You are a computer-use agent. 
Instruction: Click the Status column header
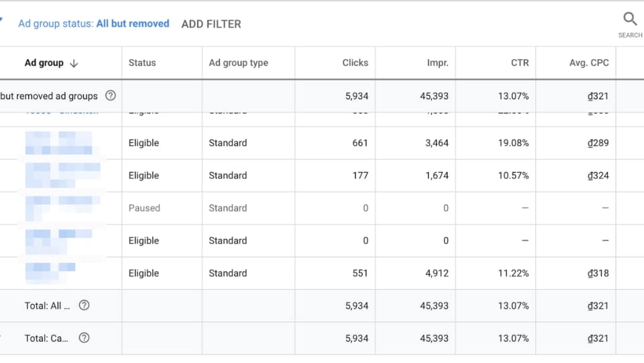tap(142, 62)
